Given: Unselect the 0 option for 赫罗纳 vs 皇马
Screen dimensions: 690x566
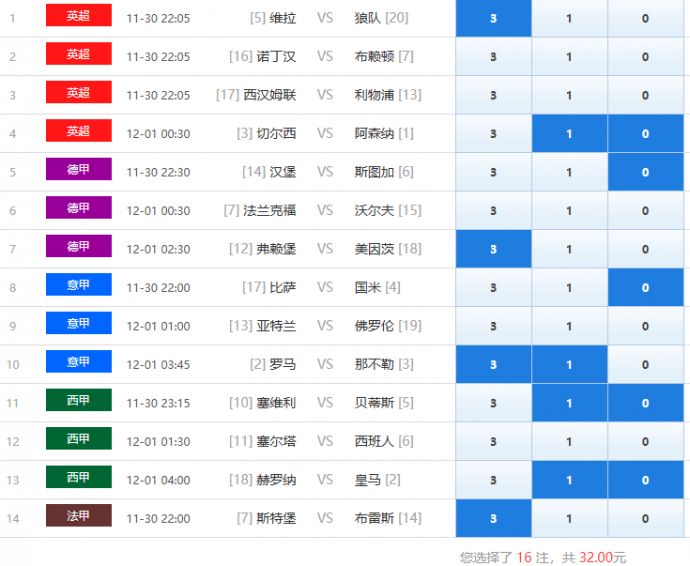Looking at the screenshot, I should point(645,480).
